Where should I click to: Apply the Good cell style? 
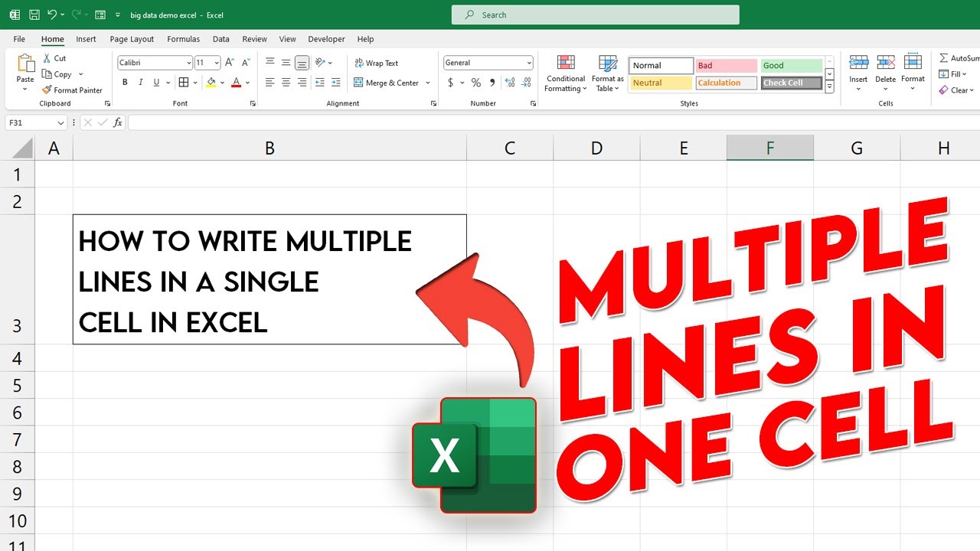click(x=791, y=66)
